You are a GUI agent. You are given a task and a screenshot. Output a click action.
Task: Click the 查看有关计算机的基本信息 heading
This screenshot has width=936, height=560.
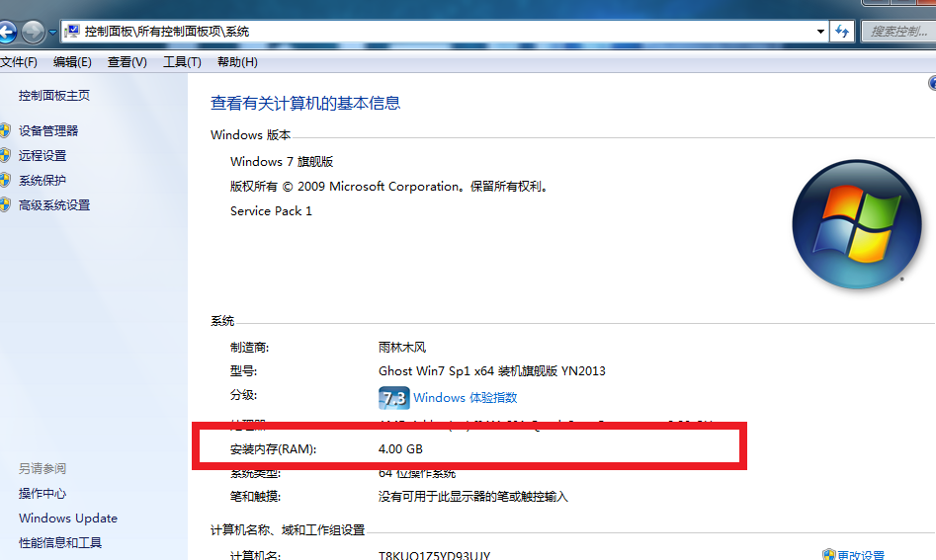305,103
